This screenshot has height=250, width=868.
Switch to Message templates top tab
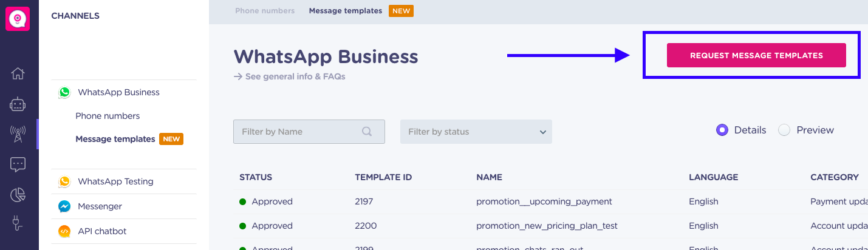tap(346, 11)
